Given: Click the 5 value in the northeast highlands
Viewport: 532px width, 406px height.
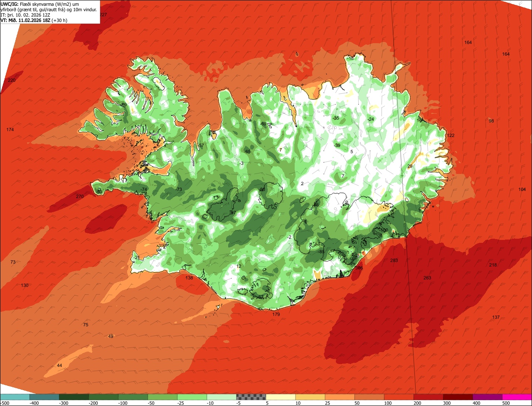Looking at the screenshot, I should pos(352,152).
